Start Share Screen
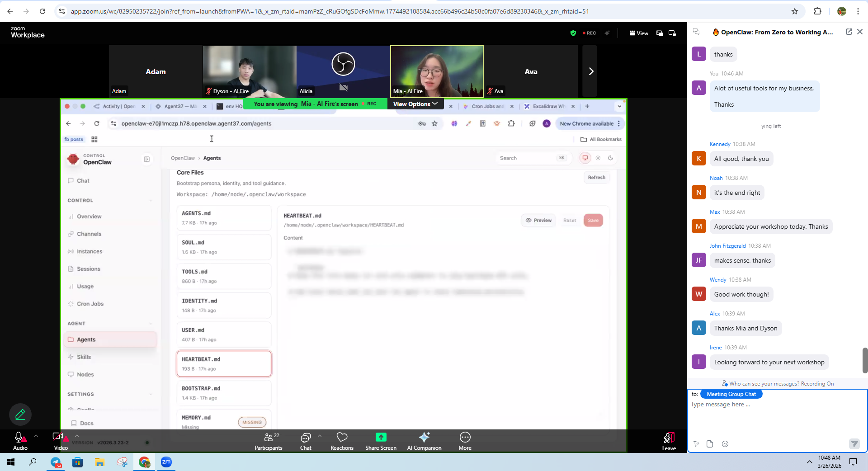Image resolution: width=868 pixels, height=471 pixels. [381, 441]
